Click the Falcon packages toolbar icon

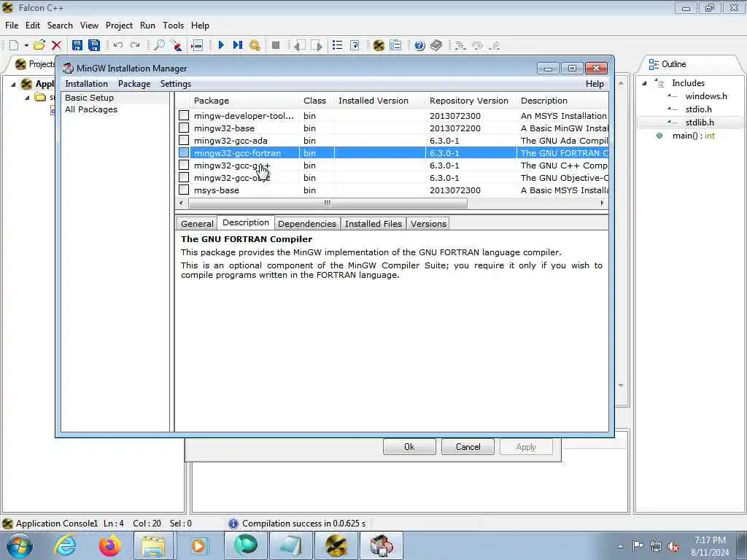(379, 45)
